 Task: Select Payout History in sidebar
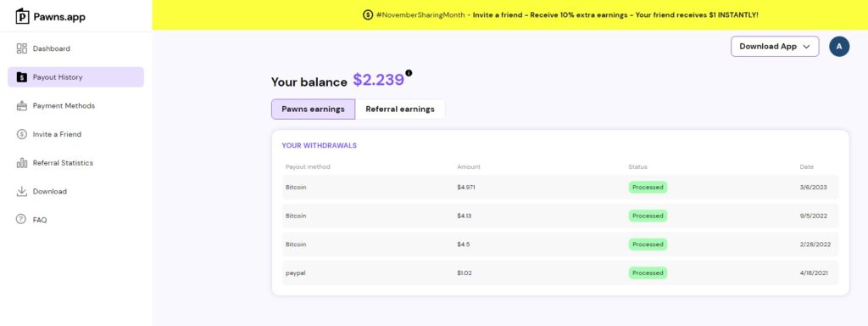[75, 77]
